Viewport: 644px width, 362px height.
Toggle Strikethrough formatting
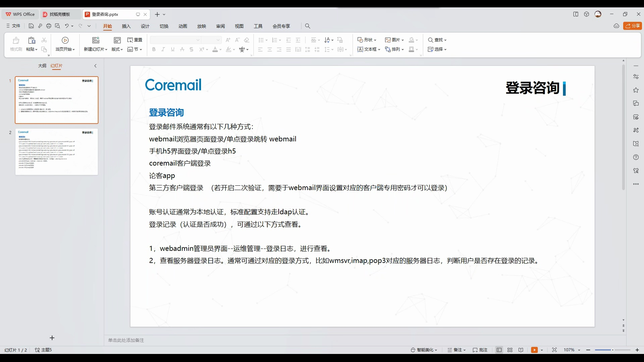pyautogui.click(x=182, y=49)
